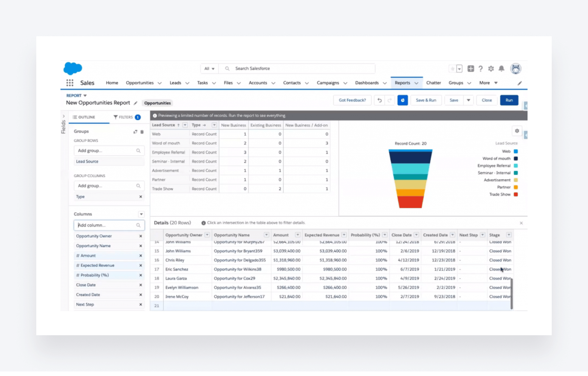This screenshot has width=588, height=376.
Task: Expand the Fields side panel
Action: 63,116
